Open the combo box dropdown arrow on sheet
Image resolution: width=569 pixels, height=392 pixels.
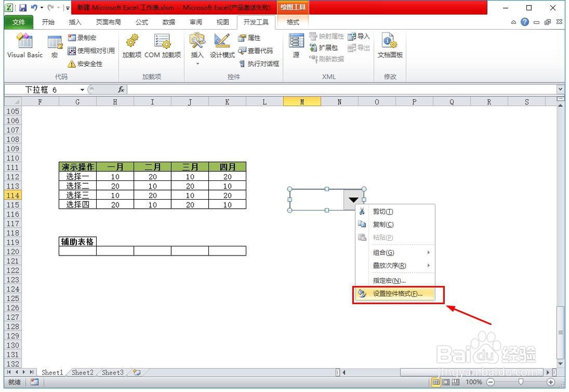(353, 200)
